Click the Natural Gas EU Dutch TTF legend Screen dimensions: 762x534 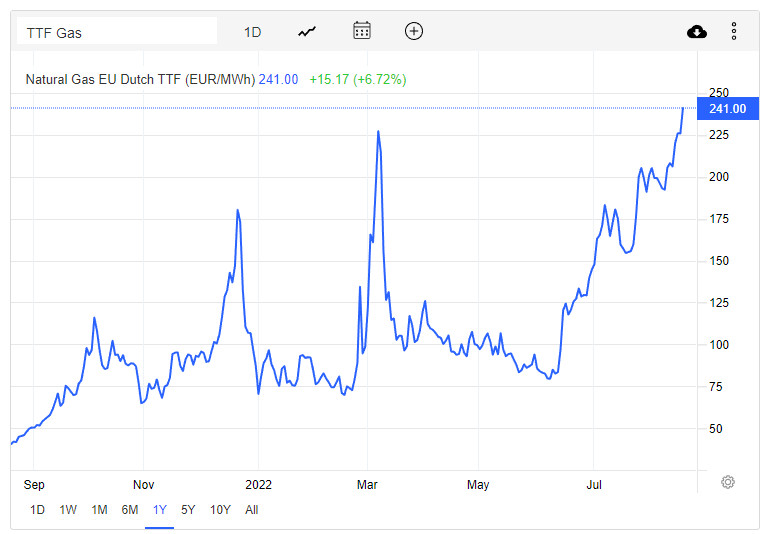139,79
